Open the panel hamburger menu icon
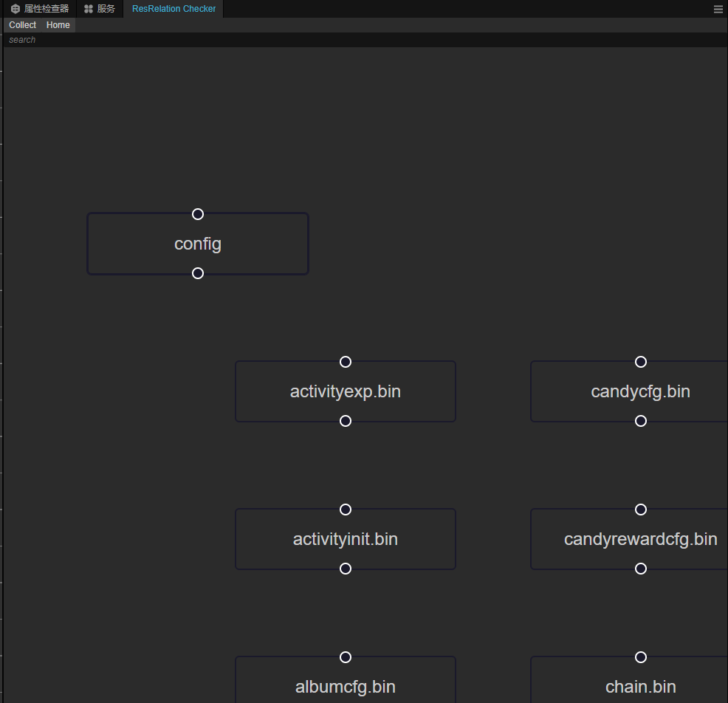This screenshot has width=728, height=703. click(x=718, y=10)
